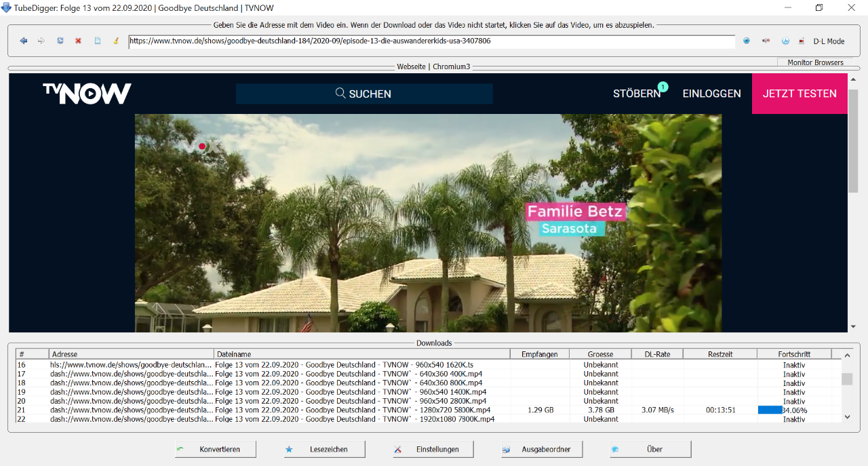Click the 1.29 GB received cell

(x=540, y=410)
